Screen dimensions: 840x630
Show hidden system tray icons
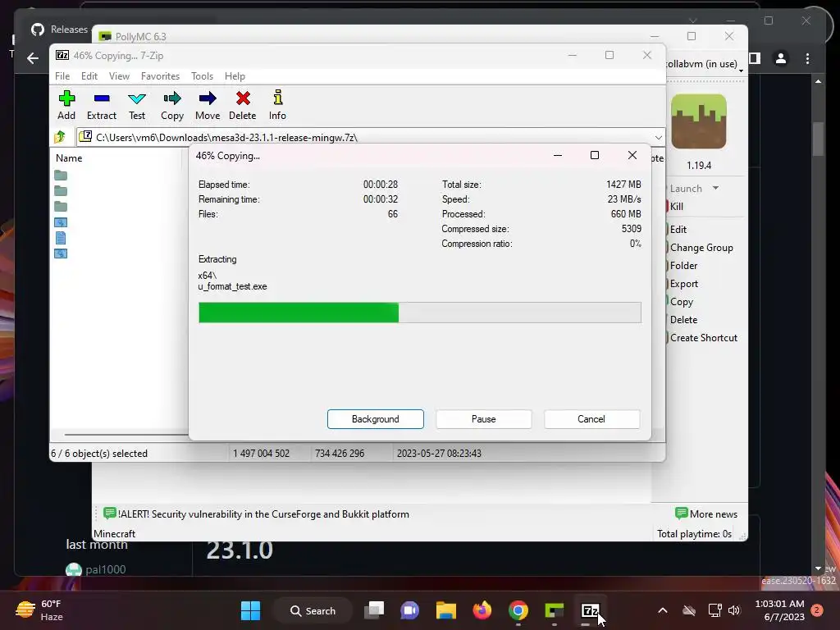coord(663,610)
